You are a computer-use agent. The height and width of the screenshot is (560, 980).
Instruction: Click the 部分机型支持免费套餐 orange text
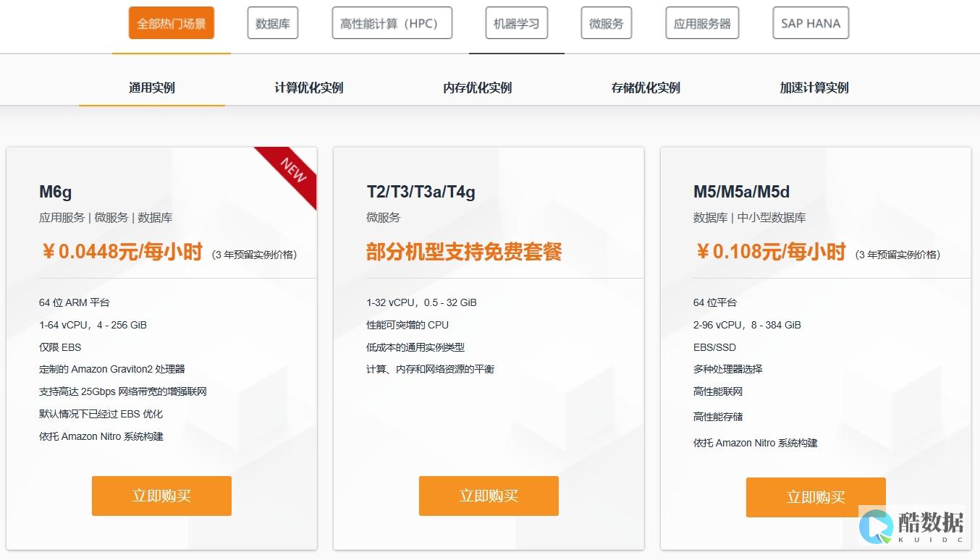point(464,252)
